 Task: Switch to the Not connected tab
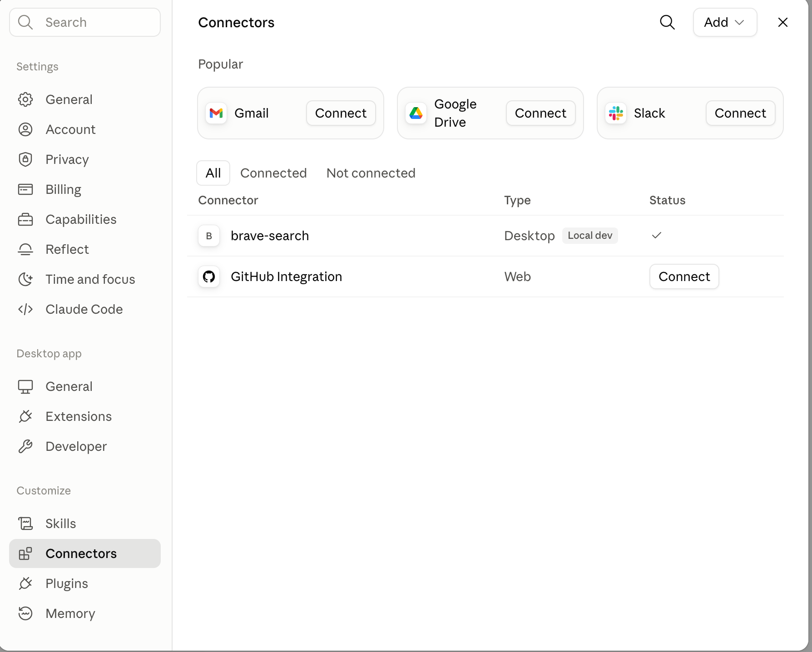(371, 173)
